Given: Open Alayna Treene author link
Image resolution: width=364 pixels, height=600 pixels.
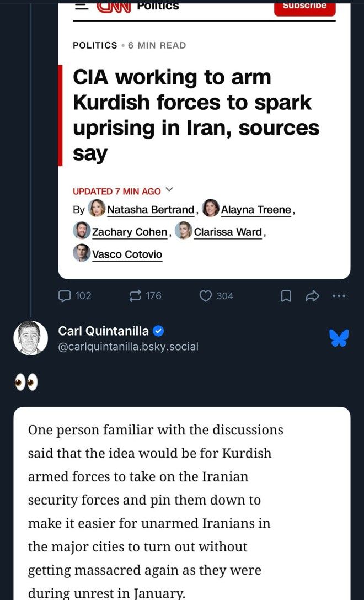Looking at the screenshot, I should click(256, 210).
